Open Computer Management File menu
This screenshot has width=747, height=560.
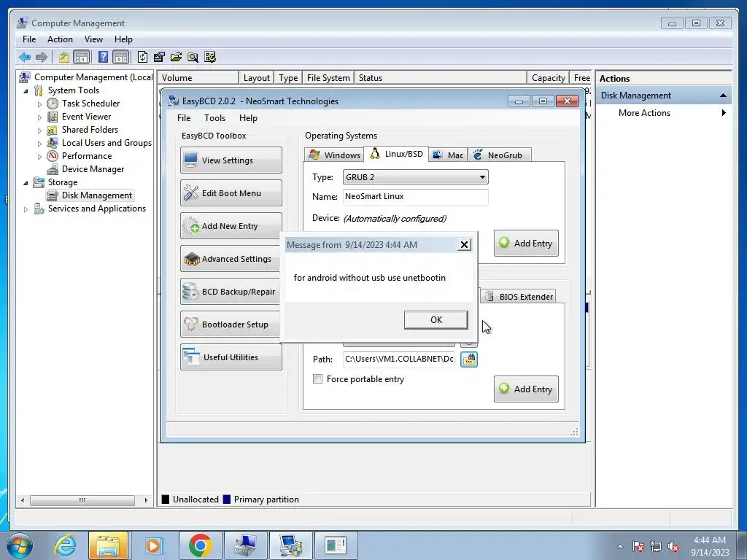29,39
